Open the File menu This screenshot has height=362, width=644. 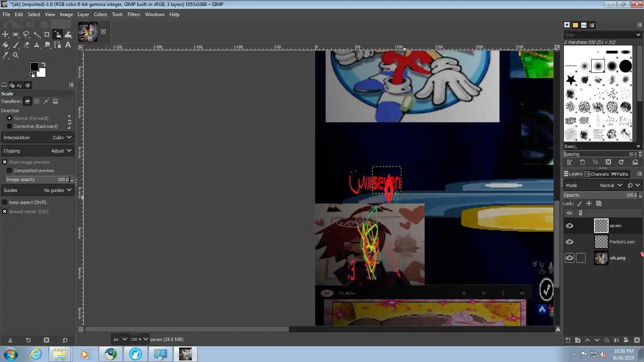coord(6,14)
